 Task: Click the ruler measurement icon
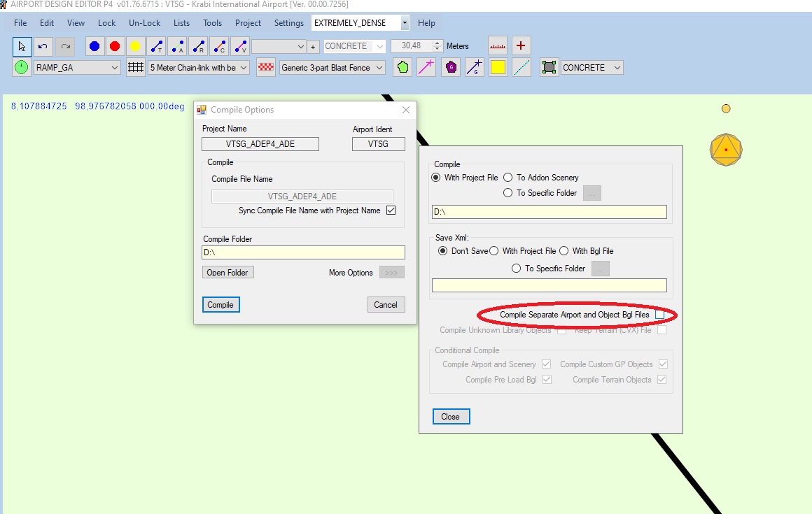[498, 45]
